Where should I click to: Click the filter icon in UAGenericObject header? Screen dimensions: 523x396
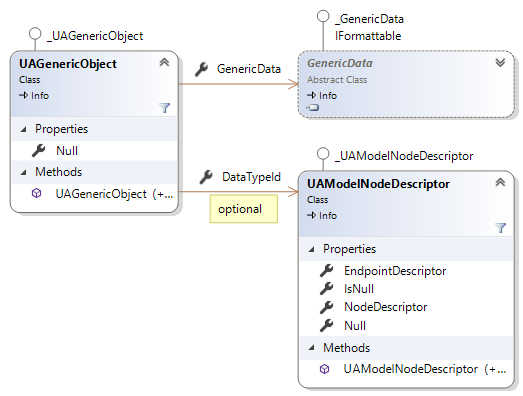[165, 108]
